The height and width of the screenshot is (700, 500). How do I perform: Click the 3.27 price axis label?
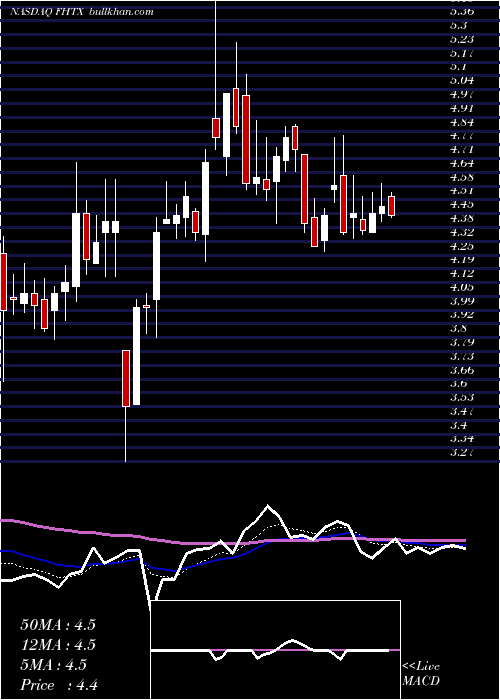[x=462, y=453]
